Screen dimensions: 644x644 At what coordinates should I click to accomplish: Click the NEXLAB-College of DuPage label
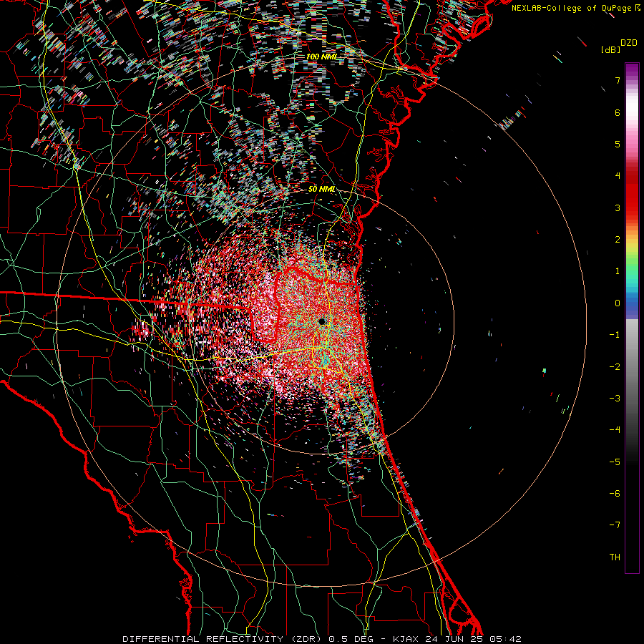pyautogui.click(x=571, y=8)
